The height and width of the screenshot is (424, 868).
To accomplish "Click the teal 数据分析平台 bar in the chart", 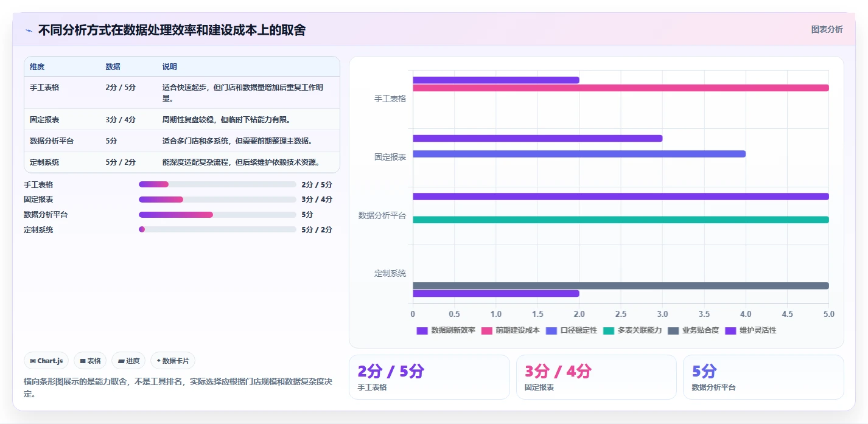I will coord(621,220).
